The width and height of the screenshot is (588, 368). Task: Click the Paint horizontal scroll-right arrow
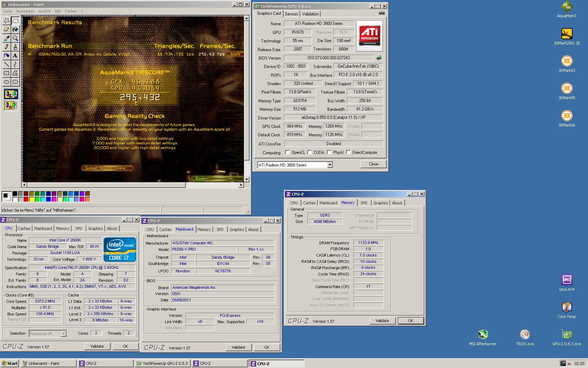241,185
